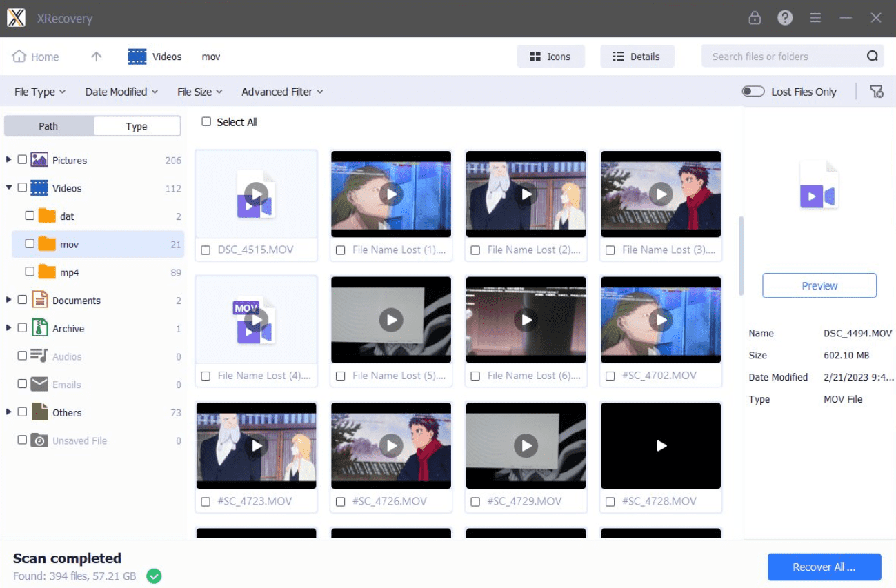Click the Recover All button

pyautogui.click(x=824, y=567)
